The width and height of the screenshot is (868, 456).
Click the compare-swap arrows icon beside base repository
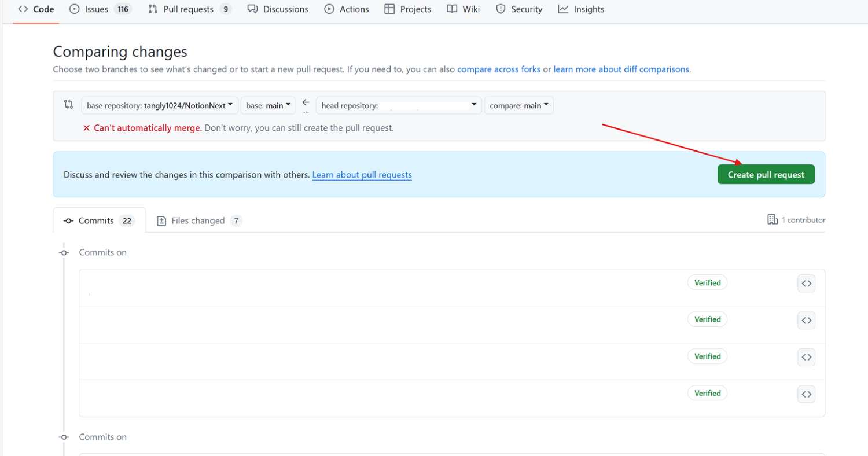tap(68, 105)
